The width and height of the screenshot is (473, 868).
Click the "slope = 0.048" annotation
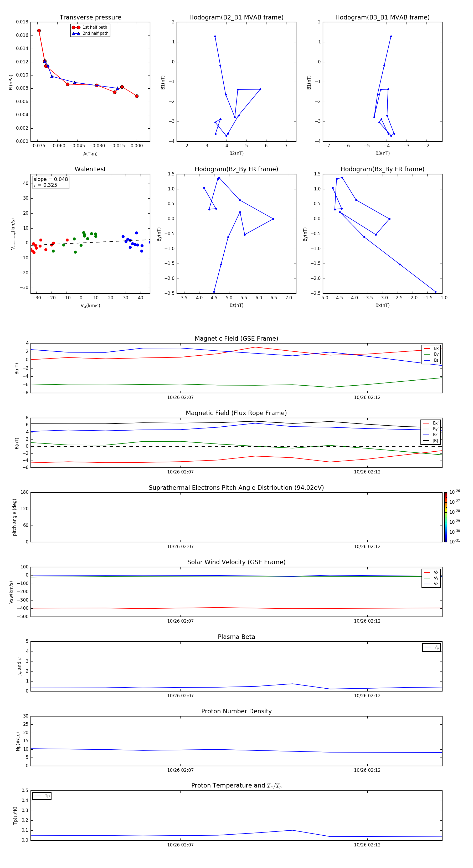(x=51, y=179)
